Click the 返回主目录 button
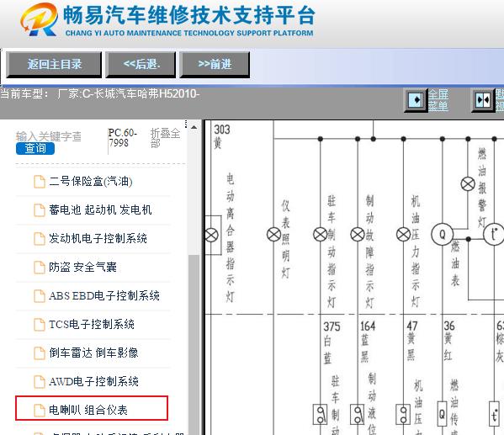 (54, 65)
